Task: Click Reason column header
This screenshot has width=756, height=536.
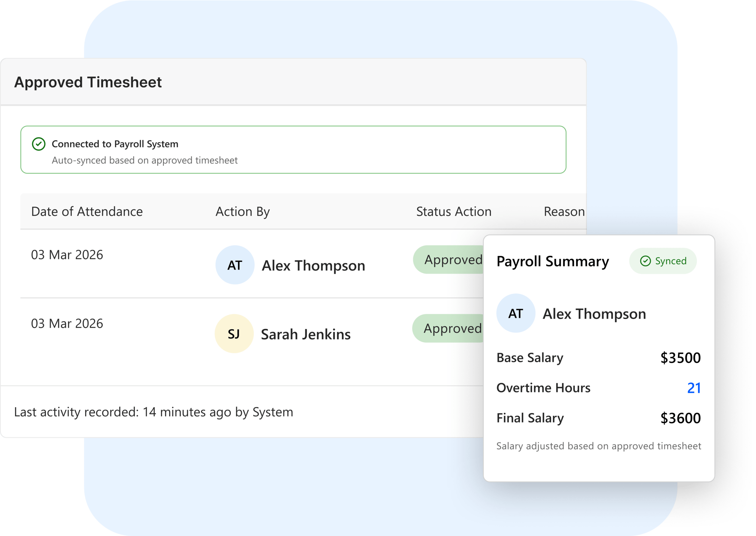Action: tap(564, 211)
